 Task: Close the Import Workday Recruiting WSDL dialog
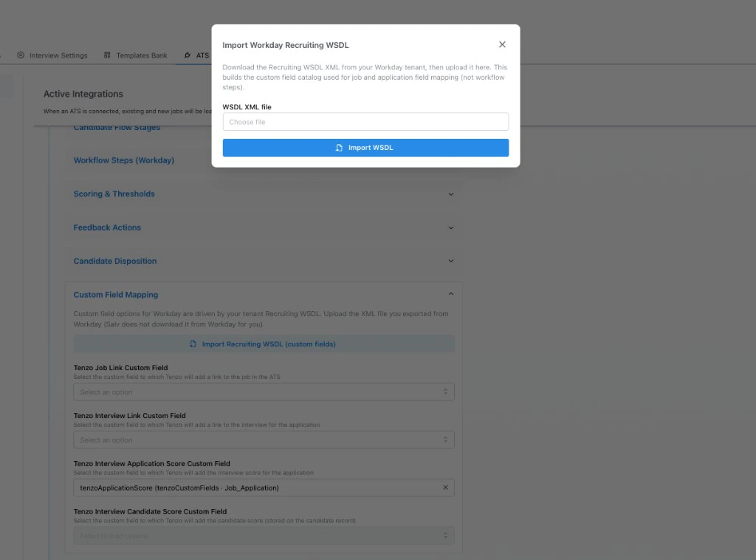502,44
